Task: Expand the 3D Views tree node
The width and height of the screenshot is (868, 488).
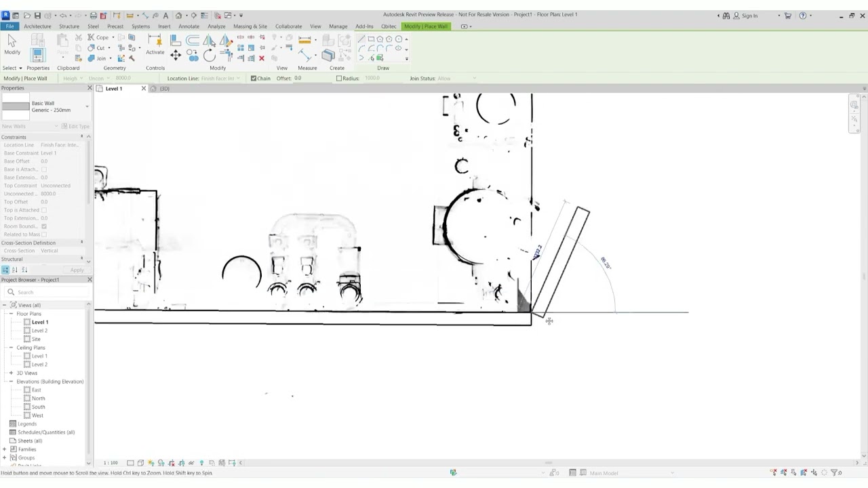Action: [x=12, y=373]
